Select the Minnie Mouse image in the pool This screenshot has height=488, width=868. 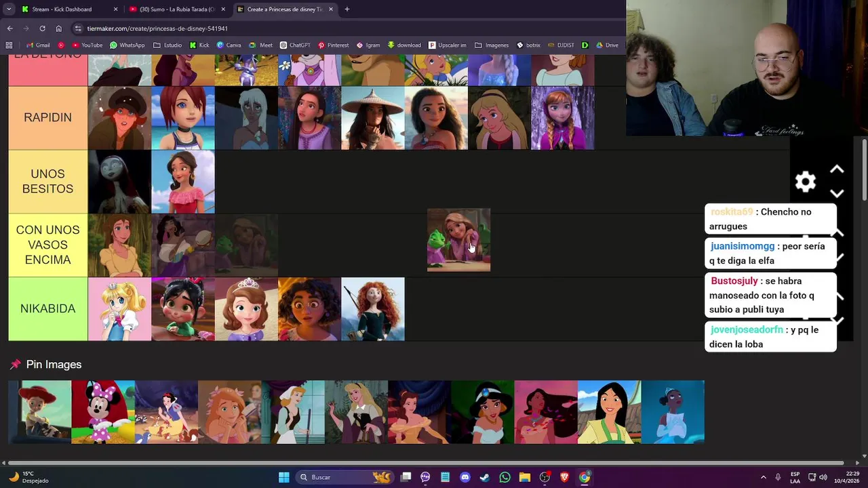(x=103, y=412)
